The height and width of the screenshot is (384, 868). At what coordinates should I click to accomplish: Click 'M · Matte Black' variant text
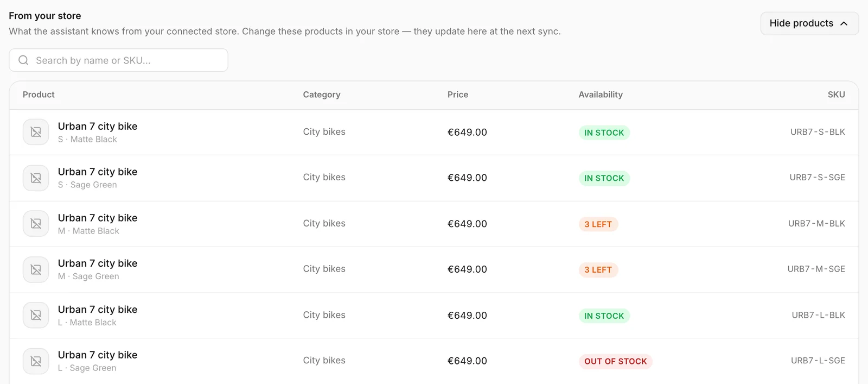click(x=88, y=231)
